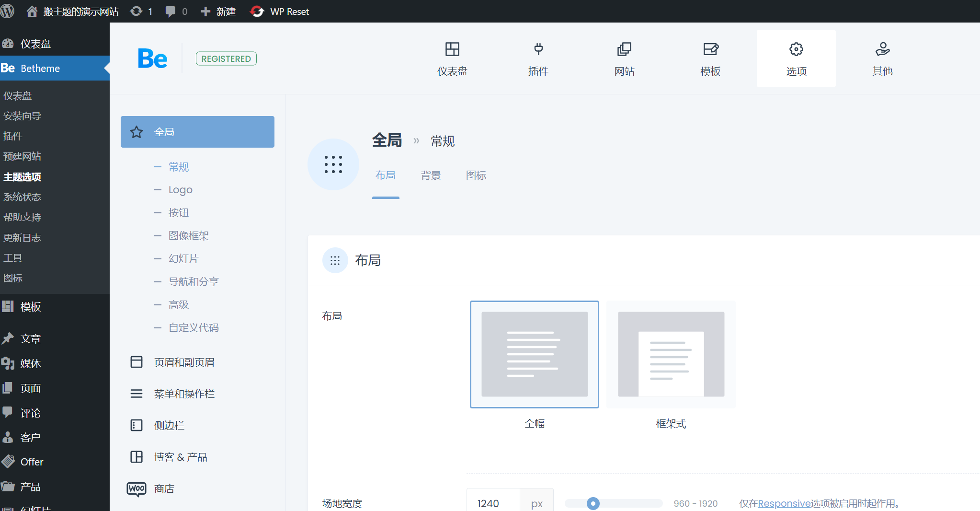
Task: Click the plus icon for 新建
Action: (205, 12)
